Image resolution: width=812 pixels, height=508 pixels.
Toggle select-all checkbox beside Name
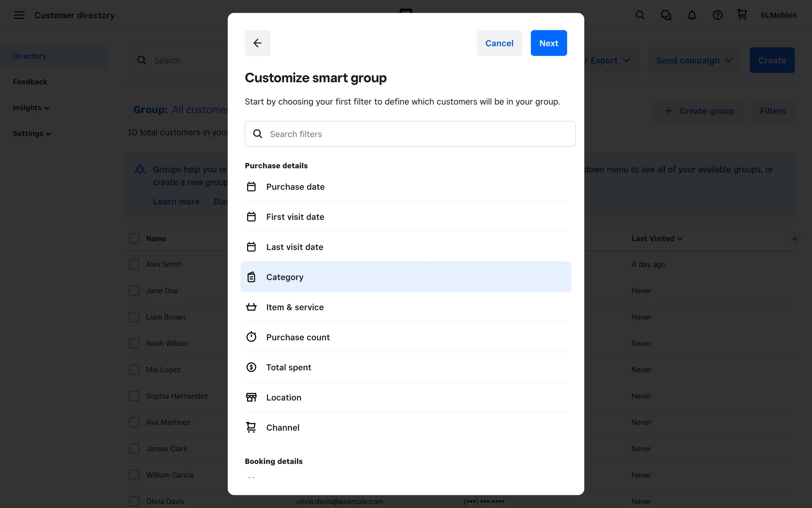134,238
